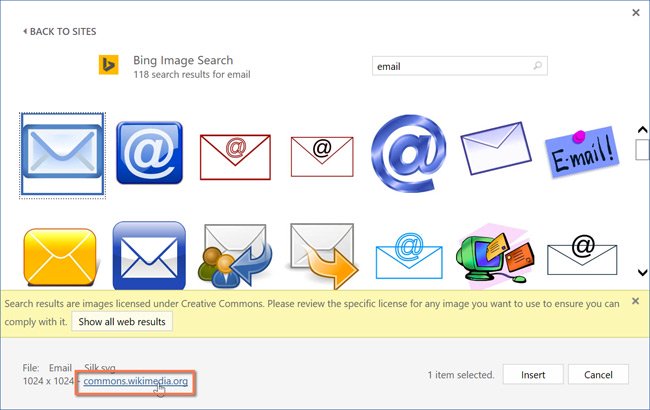The width and height of the screenshot is (650, 410).
Task: Click the Bing logo icon
Action: [x=108, y=66]
